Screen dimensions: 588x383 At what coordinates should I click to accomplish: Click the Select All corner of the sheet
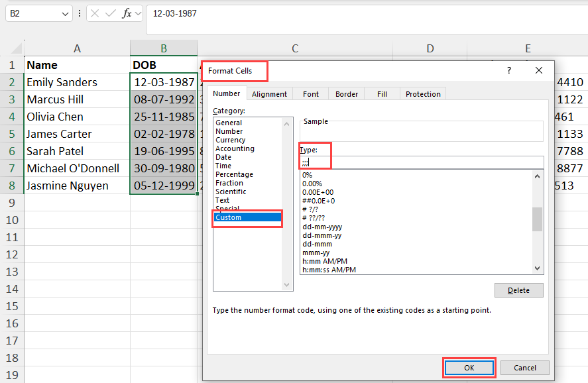pos(12,48)
